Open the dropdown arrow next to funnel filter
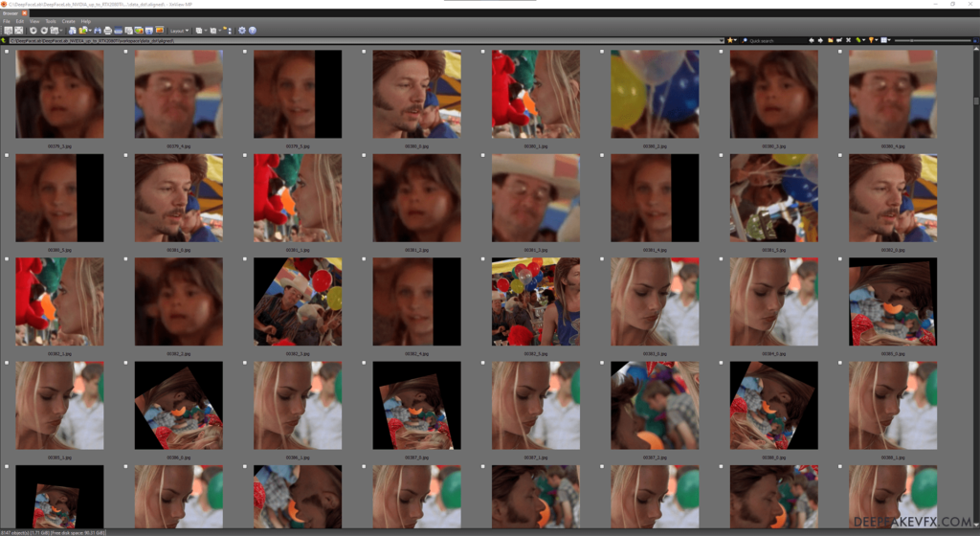980x536 pixels. pyautogui.click(x=876, y=40)
